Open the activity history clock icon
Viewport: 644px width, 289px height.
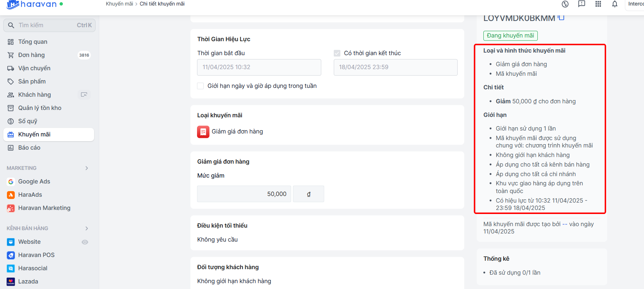pyautogui.click(x=565, y=4)
